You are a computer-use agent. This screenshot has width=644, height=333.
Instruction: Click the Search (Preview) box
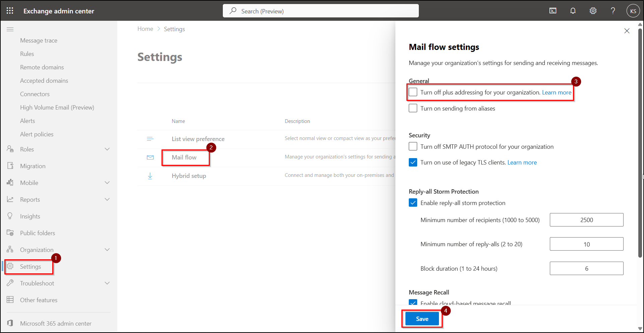321,11
